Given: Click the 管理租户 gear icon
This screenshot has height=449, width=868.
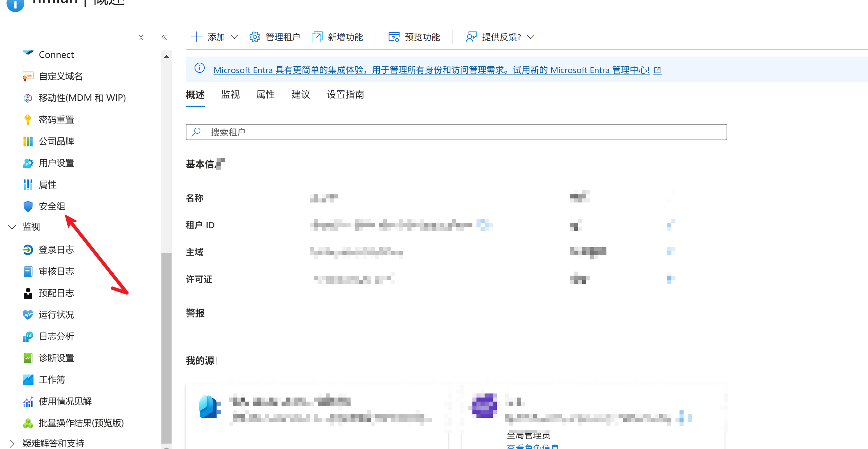Looking at the screenshot, I should (254, 37).
